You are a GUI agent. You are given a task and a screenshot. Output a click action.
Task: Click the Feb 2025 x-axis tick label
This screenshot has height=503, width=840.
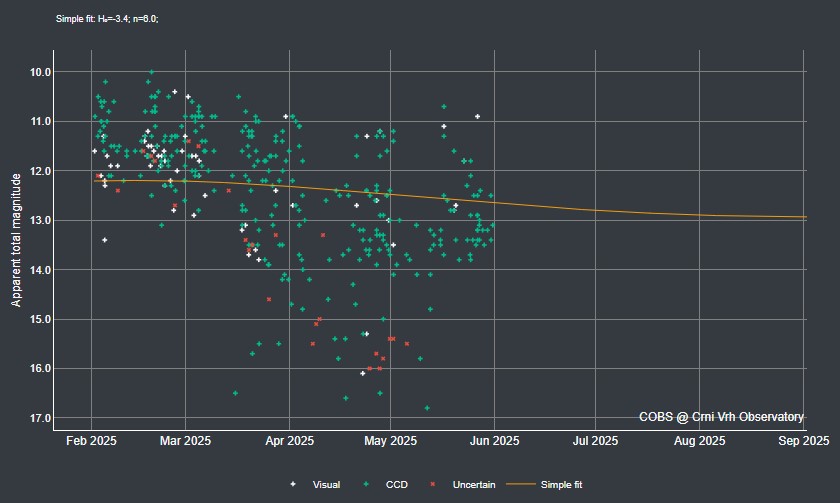click(91, 441)
